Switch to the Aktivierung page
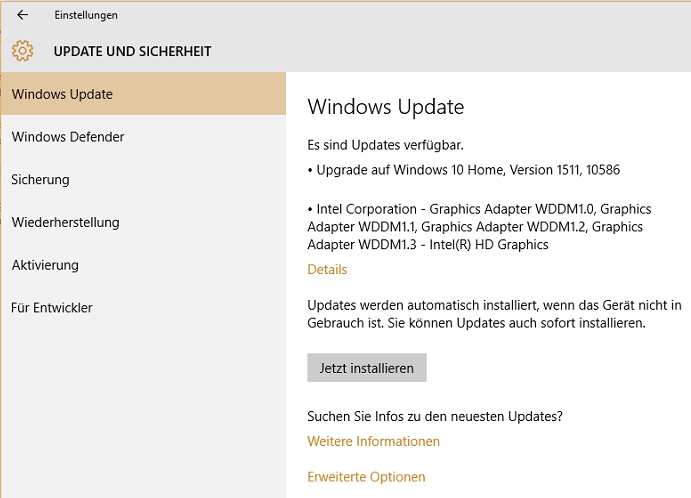 pos(45,265)
